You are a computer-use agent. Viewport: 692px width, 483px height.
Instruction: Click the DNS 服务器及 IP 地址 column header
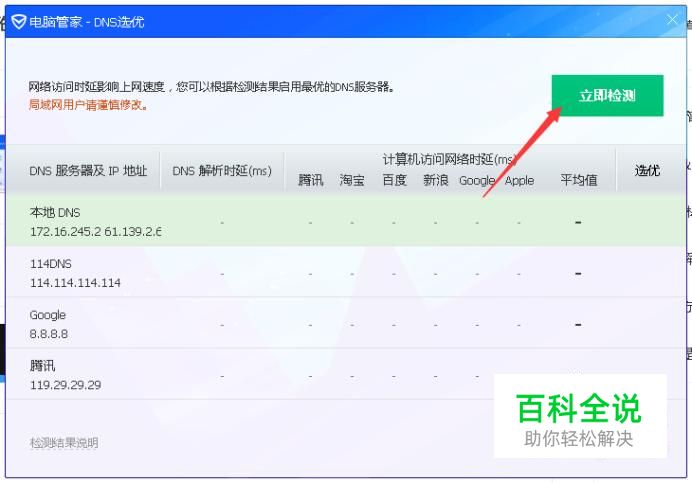coord(88,171)
